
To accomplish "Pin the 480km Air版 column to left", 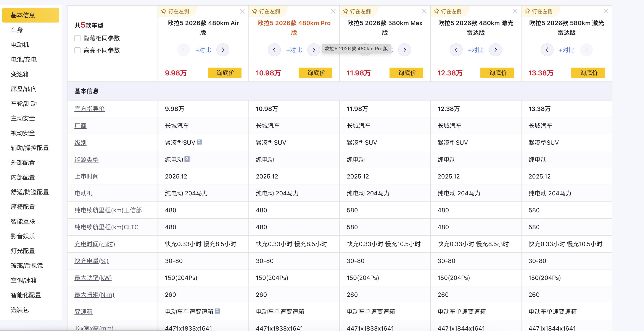I will pos(175,11).
